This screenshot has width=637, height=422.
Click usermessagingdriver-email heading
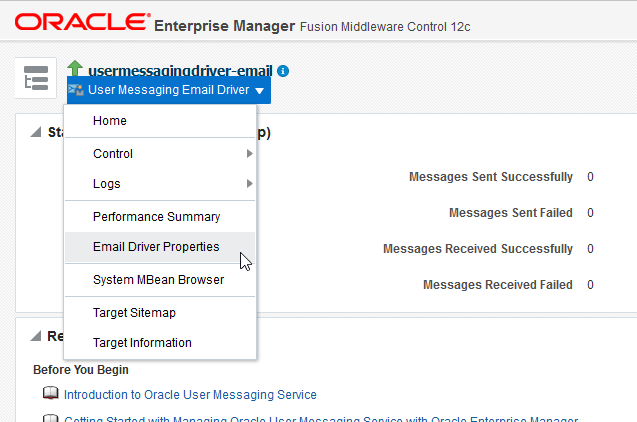point(180,71)
